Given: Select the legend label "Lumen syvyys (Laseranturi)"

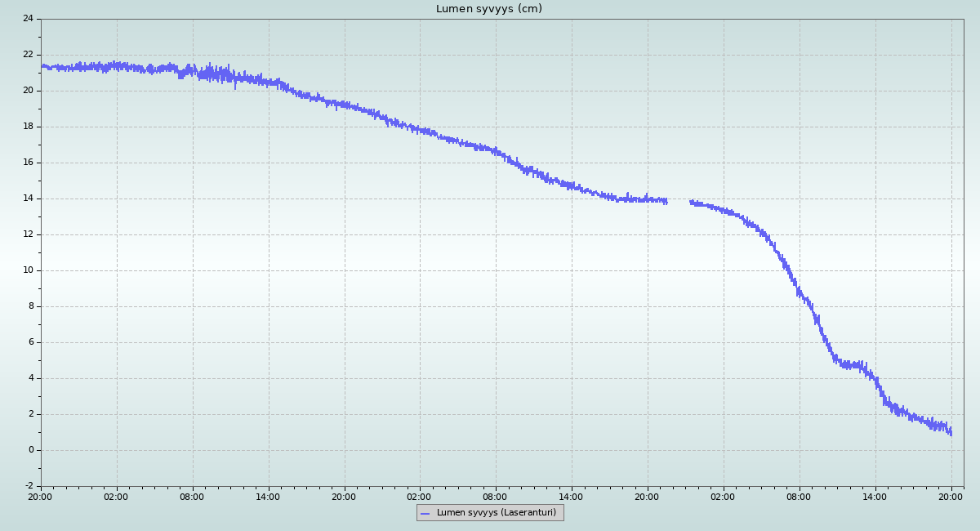Looking at the screenshot, I should click(x=496, y=513).
